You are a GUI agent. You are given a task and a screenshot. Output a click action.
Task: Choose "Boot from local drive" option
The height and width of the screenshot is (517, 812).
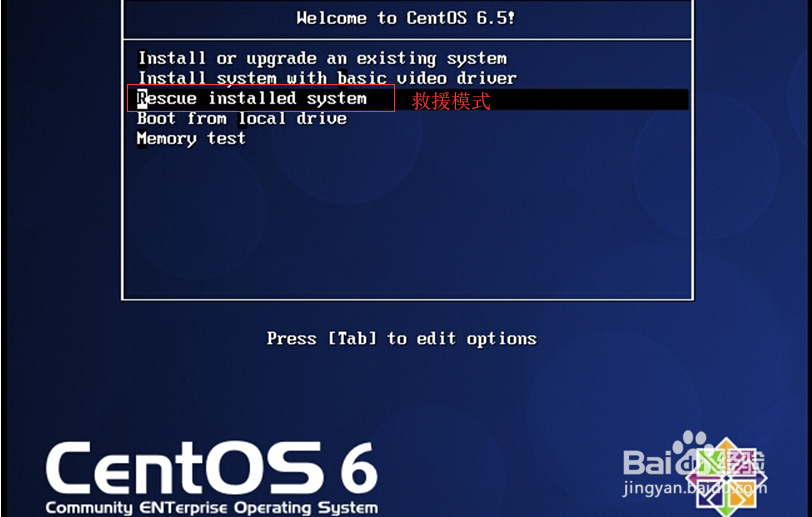pos(241,119)
